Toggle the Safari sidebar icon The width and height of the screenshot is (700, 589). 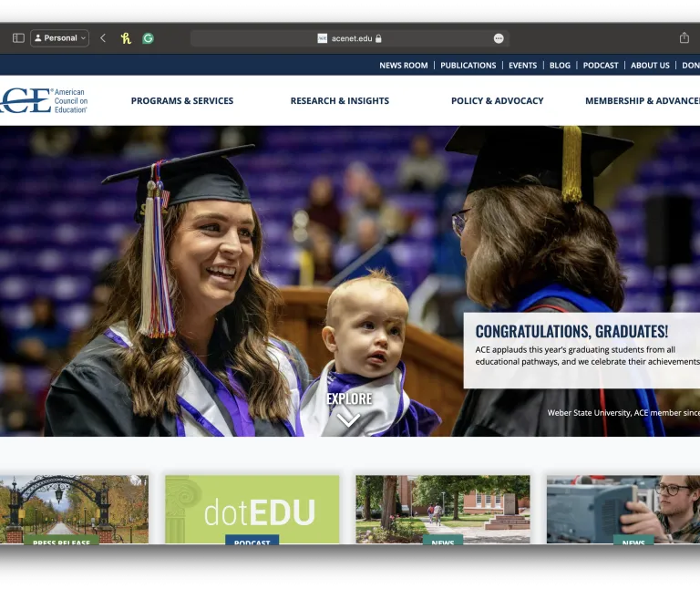18,38
